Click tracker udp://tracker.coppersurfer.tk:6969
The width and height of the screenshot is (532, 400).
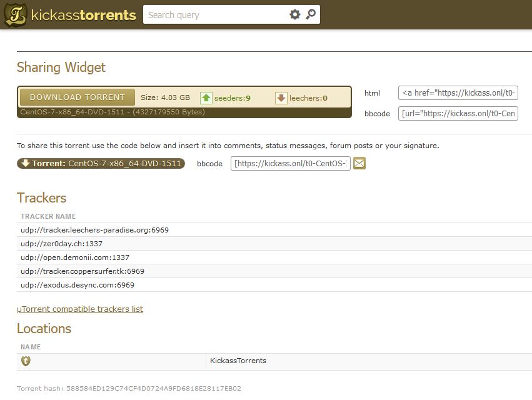[83, 271]
